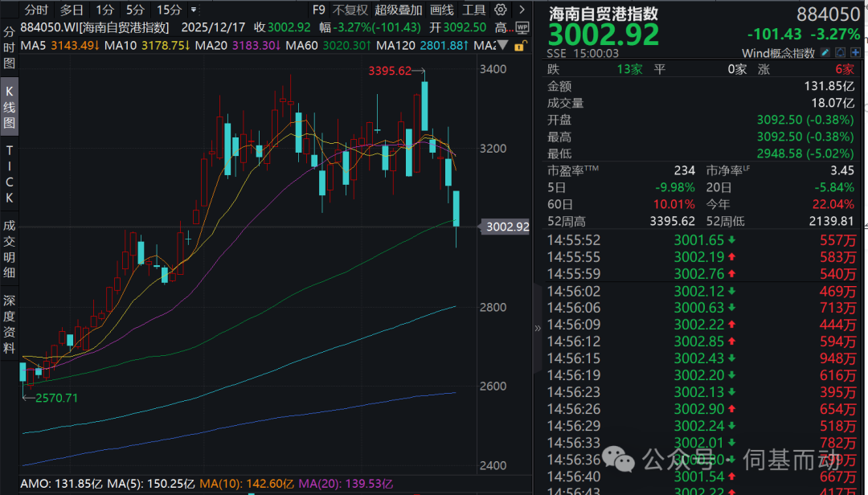The width and height of the screenshot is (868, 495).
Task: Expand the moving average indicator triangle dropdown
Action: [502, 46]
